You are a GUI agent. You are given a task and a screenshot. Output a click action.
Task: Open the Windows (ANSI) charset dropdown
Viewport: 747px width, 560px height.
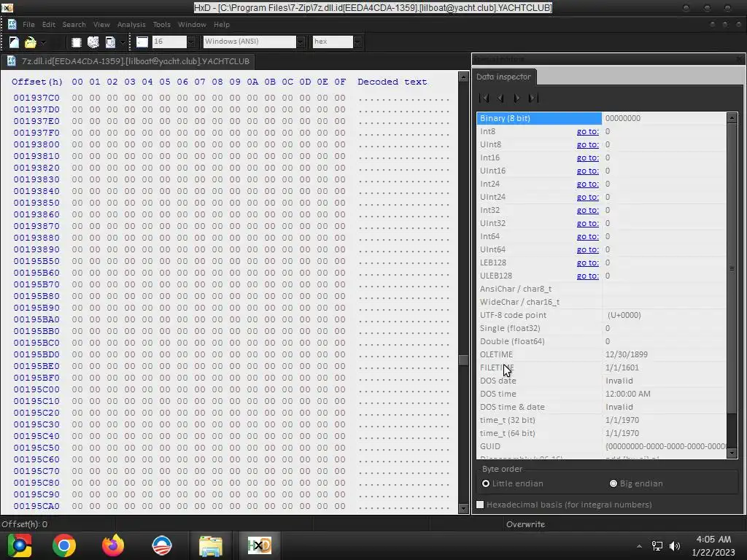pyautogui.click(x=301, y=42)
